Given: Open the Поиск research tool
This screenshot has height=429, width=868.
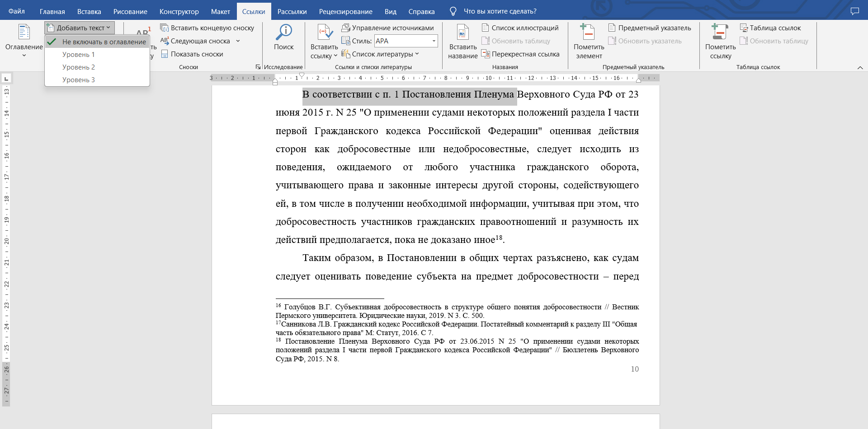Looking at the screenshot, I should pyautogui.click(x=283, y=37).
